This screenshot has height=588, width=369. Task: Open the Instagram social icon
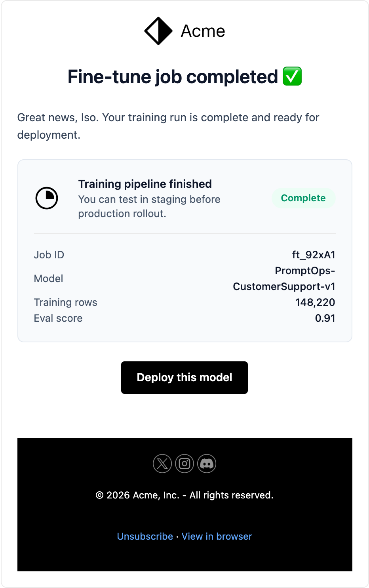(x=184, y=464)
